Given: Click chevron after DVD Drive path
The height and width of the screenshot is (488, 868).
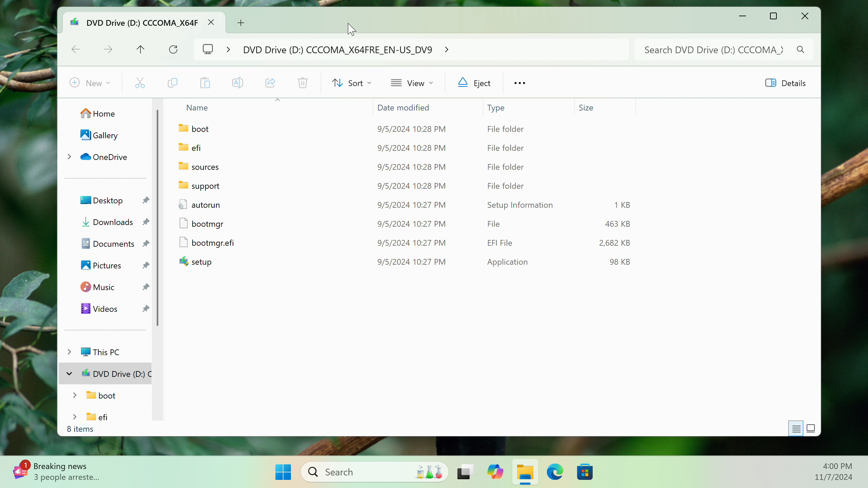Looking at the screenshot, I should [x=447, y=50].
